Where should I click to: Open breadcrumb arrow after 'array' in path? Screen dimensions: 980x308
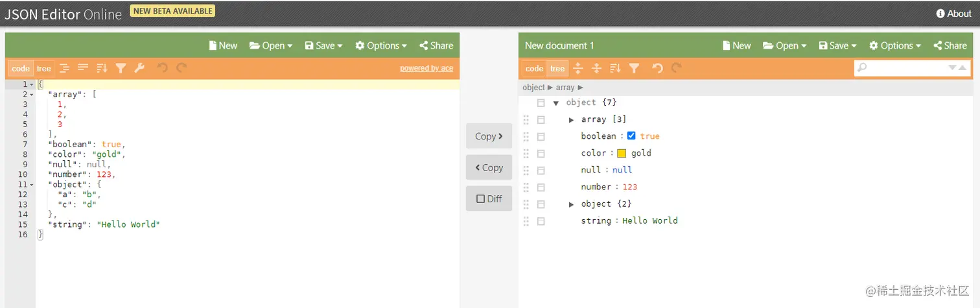(580, 88)
